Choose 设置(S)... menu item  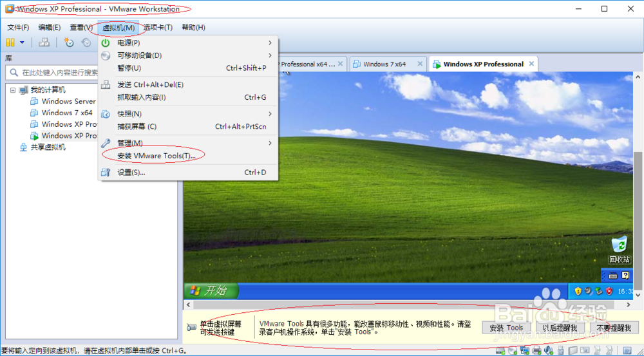click(188, 173)
